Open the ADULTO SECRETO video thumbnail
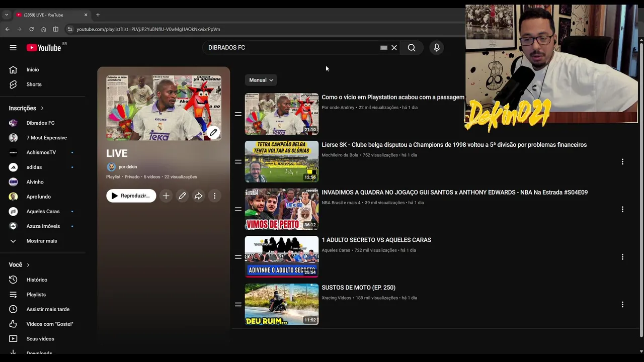This screenshot has height=362, width=644. click(282, 257)
